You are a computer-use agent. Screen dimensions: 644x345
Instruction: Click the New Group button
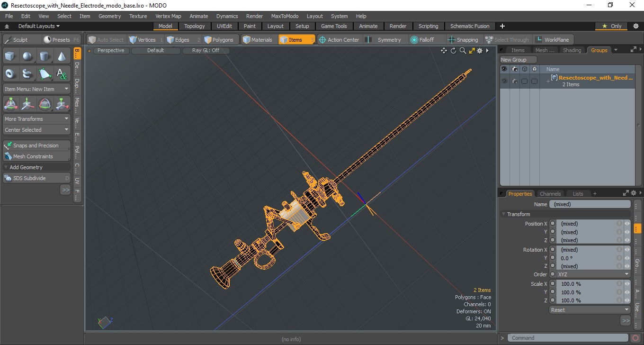519,60
